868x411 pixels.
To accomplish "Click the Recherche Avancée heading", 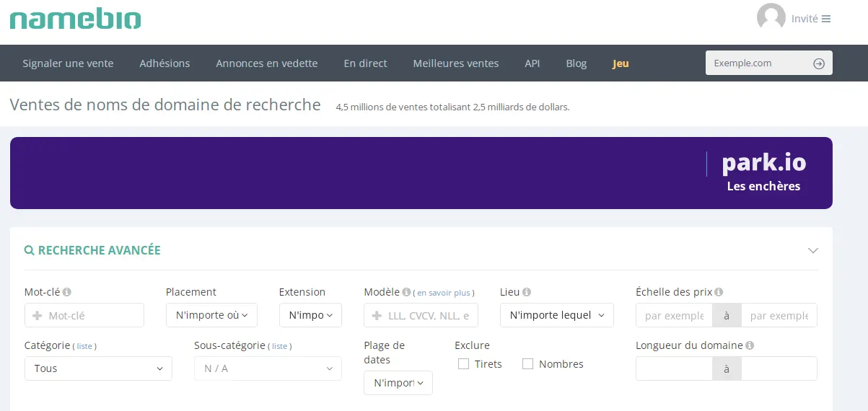I will tap(100, 251).
